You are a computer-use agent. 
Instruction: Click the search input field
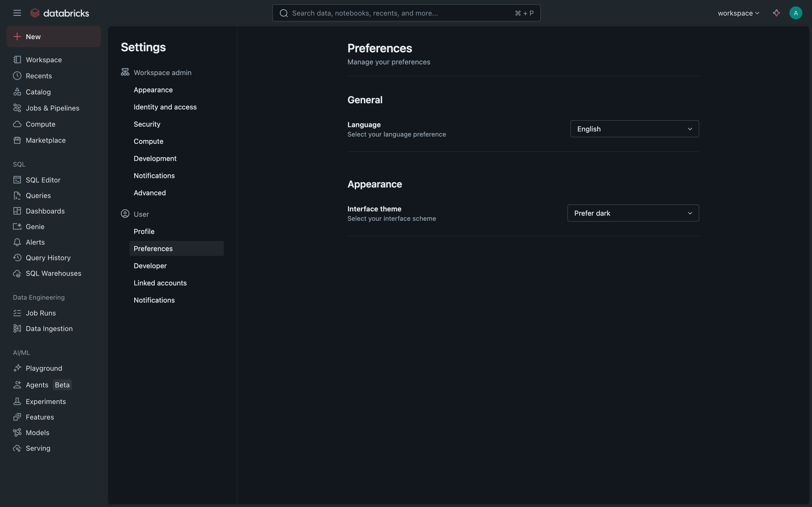pos(399,13)
